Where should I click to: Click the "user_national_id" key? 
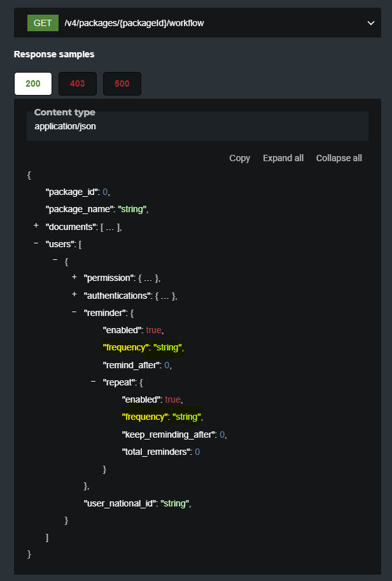(120, 503)
